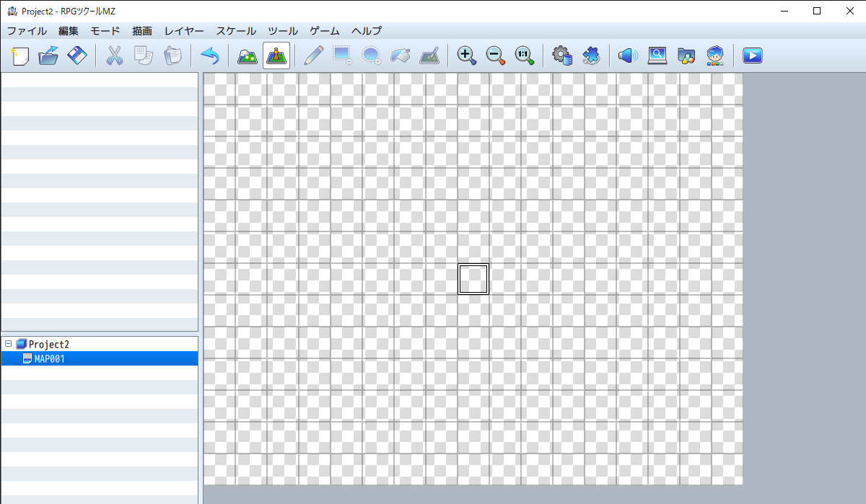Zoom in on the map
Screen dimensions: 866x504
[466, 56]
